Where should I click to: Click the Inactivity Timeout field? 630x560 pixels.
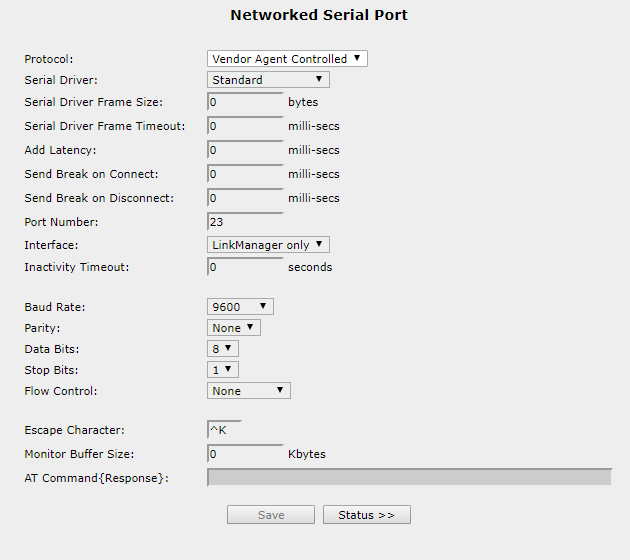(x=245, y=267)
